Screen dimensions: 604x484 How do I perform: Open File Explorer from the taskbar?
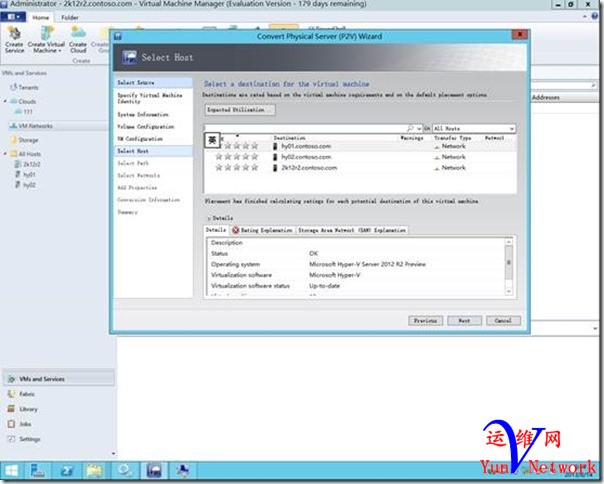point(94,471)
